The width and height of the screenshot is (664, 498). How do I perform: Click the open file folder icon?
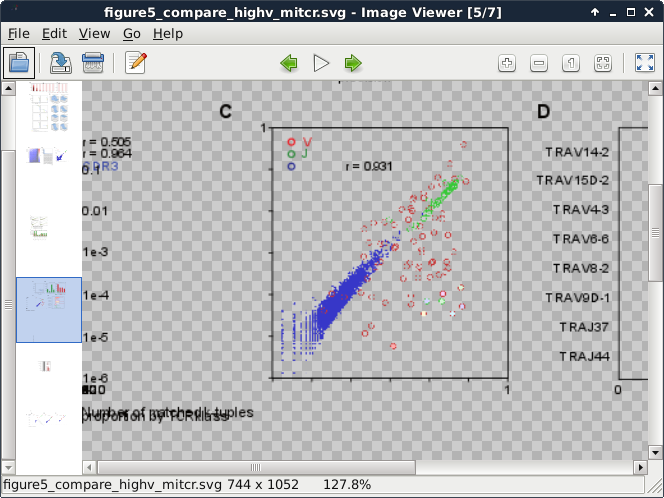point(19,63)
